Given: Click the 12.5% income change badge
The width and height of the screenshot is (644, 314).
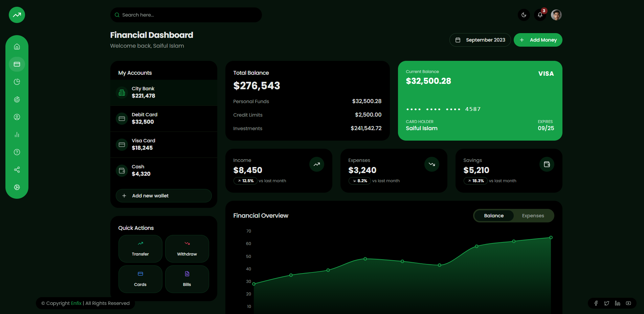Looking at the screenshot, I should click(x=245, y=181).
